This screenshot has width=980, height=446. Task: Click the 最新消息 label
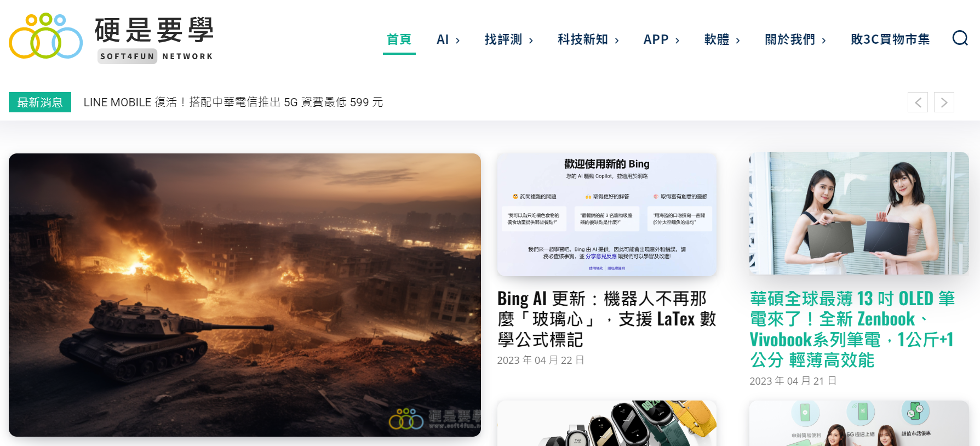coord(40,102)
